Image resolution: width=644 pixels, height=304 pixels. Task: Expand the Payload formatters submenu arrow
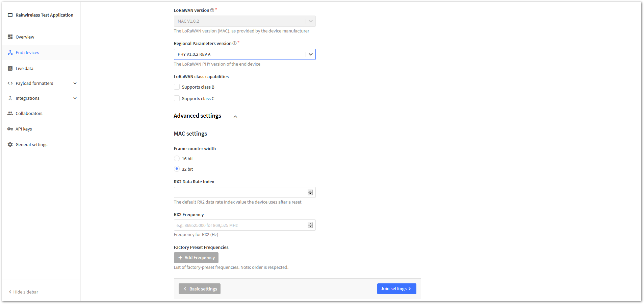click(75, 83)
